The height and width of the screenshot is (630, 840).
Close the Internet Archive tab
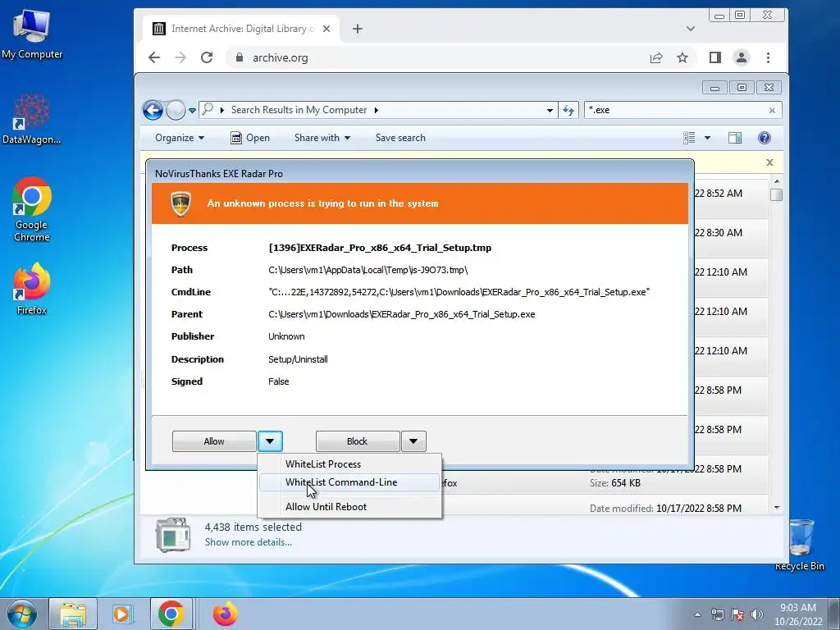326,29
